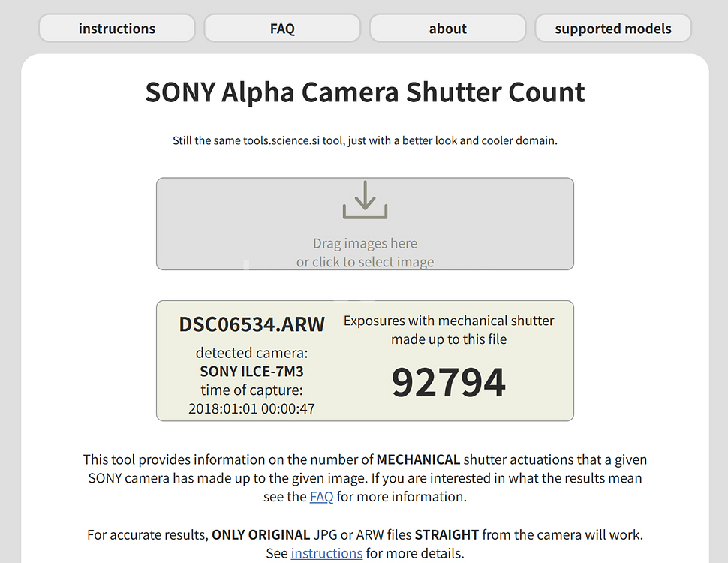Click the bold 'ONLY ORIGINAL' text
Image resolution: width=728 pixels, height=563 pixels.
tap(260, 535)
